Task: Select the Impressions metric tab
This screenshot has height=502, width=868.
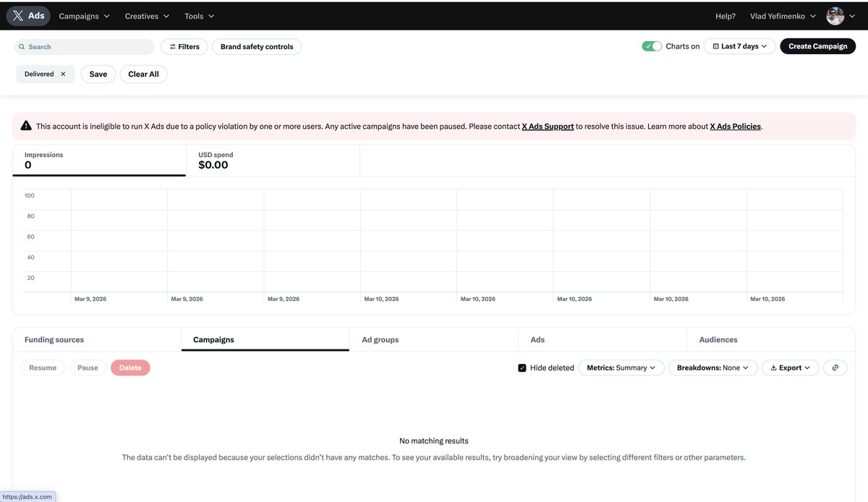Action: tap(99, 160)
